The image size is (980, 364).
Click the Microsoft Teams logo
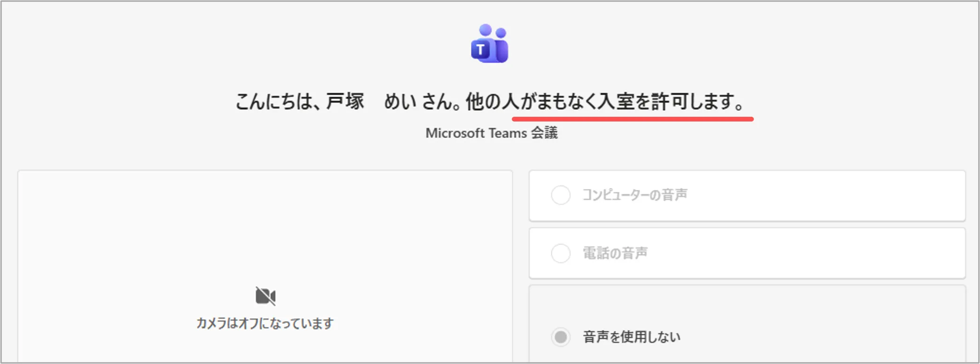coord(490,44)
